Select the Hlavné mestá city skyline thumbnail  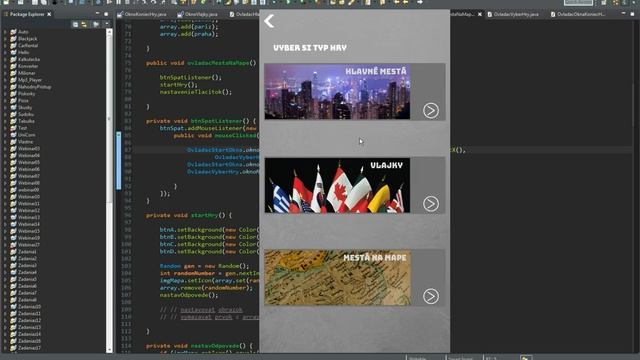pos(337,91)
